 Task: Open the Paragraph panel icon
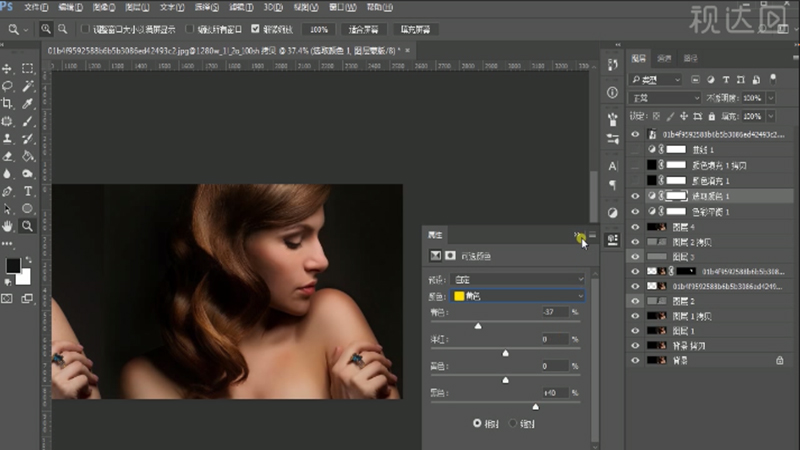click(x=613, y=185)
